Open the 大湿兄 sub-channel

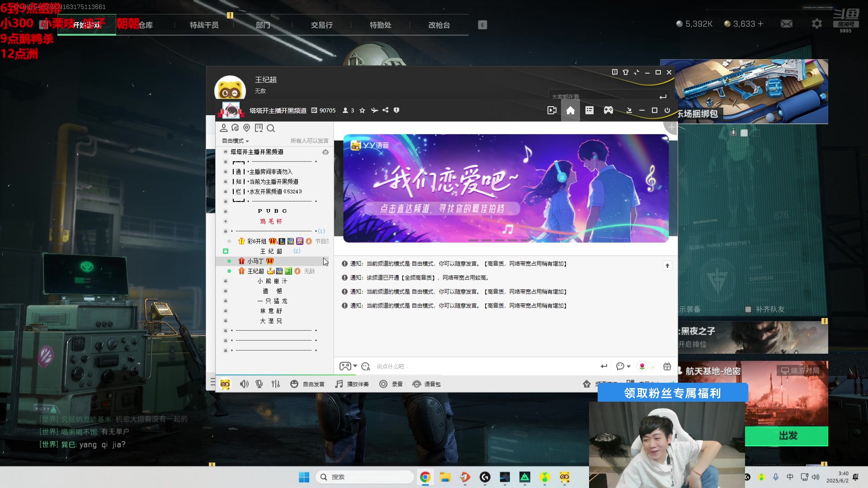[274, 321]
